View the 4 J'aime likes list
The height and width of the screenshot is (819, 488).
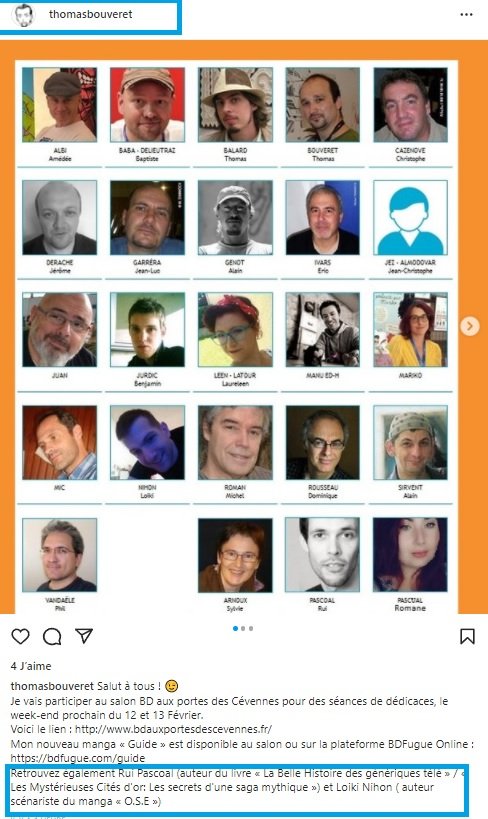click(31, 666)
